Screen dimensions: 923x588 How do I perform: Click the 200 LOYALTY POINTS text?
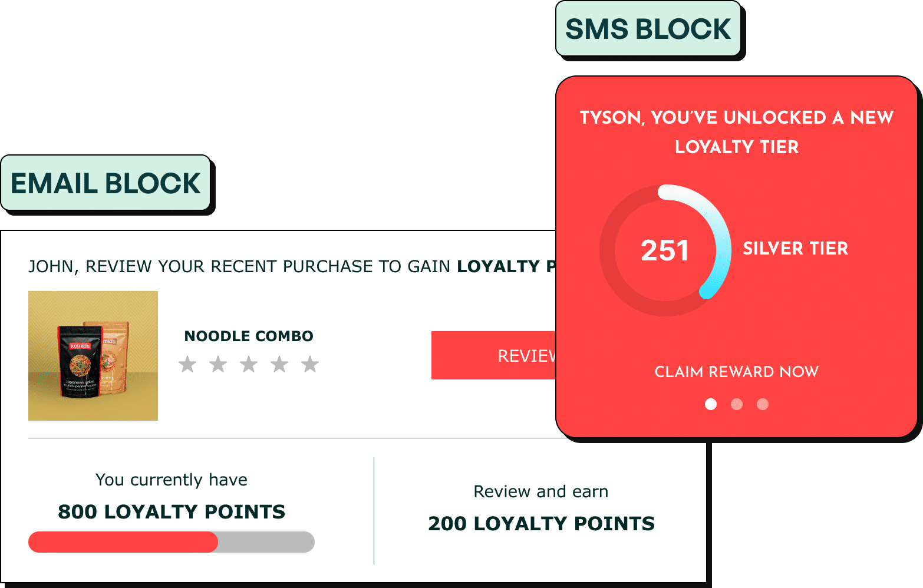click(541, 524)
